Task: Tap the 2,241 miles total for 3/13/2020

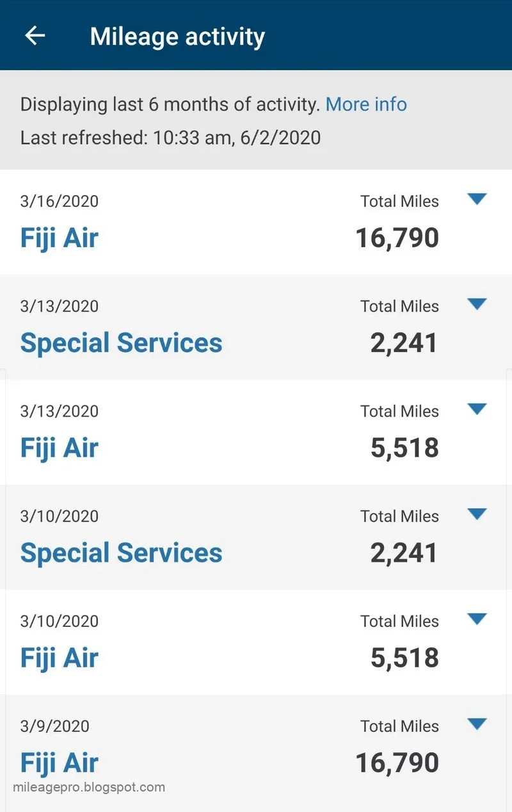Action: [404, 343]
